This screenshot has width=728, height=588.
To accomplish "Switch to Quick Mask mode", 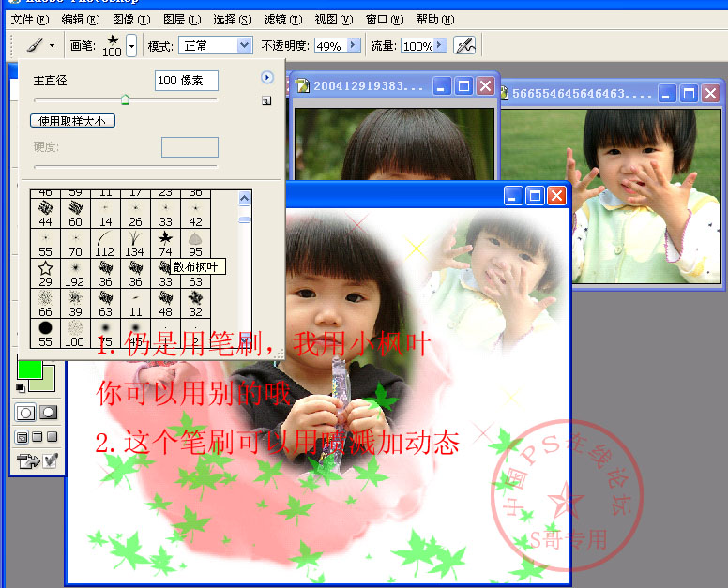I will tap(48, 413).
